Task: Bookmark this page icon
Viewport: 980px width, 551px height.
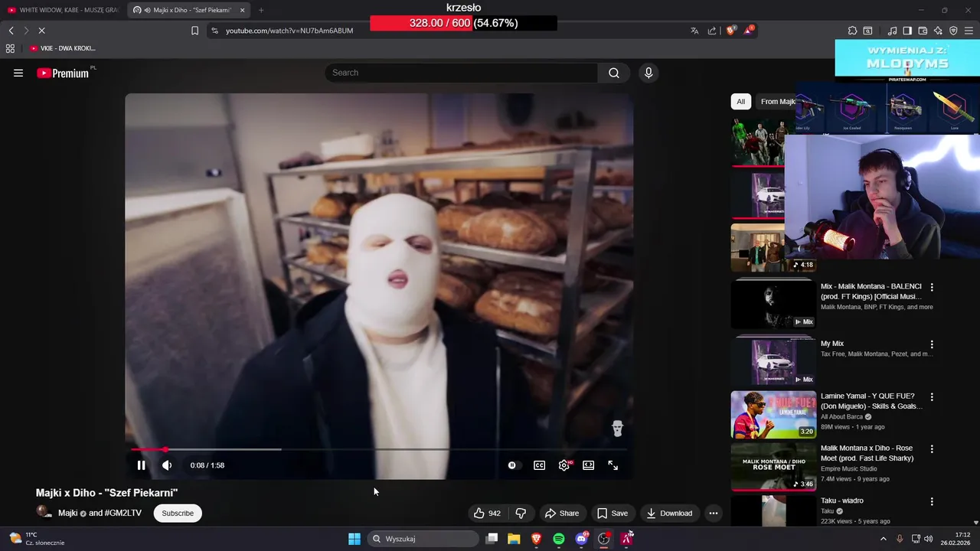Action: click(194, 31)
